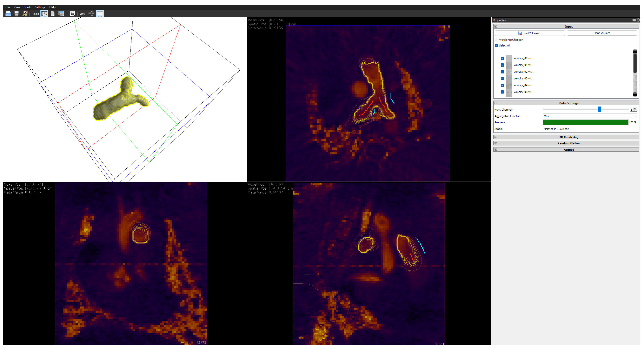Image resolution: width=644 pixels, height=349 pixels.
Task: Select velocity_02.vti file name
Action: coord(524,72)
